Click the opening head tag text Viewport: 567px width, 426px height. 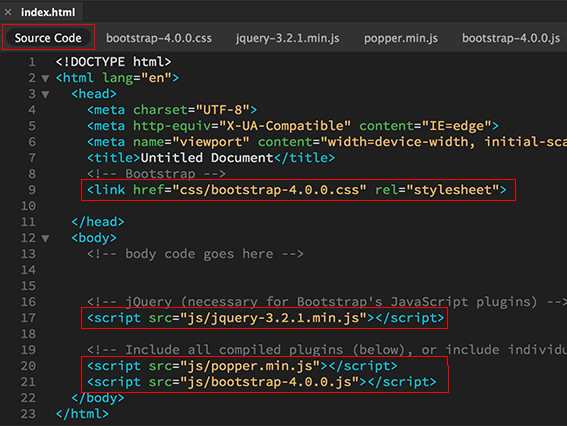(x=94, y=94)
